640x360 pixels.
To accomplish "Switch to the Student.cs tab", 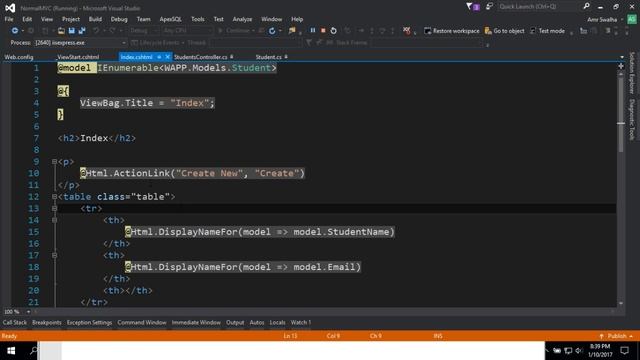I will point(268,57).
